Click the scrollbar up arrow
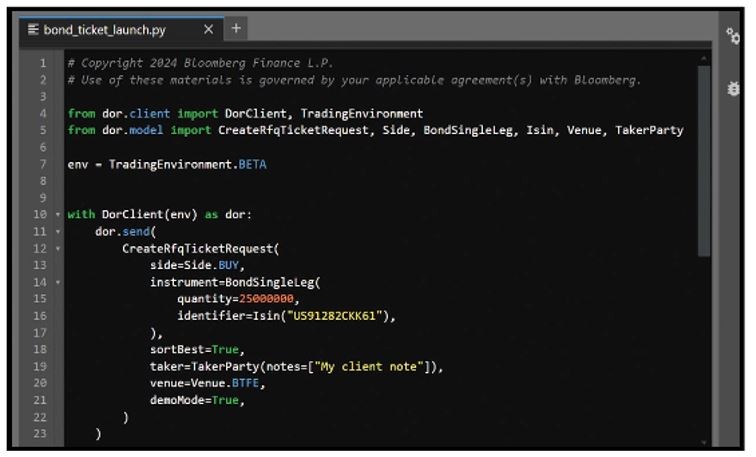 tap(703, 58)
